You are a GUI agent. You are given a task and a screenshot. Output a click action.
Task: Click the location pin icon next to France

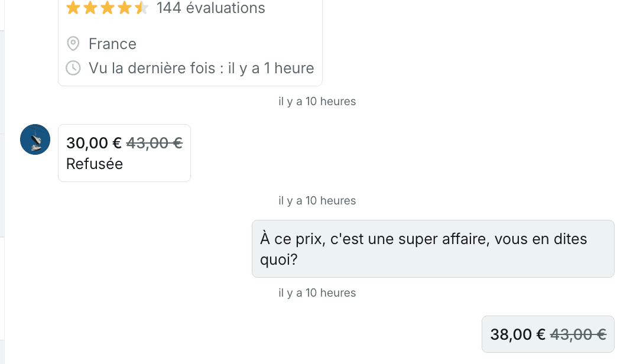tap(73, 43)
